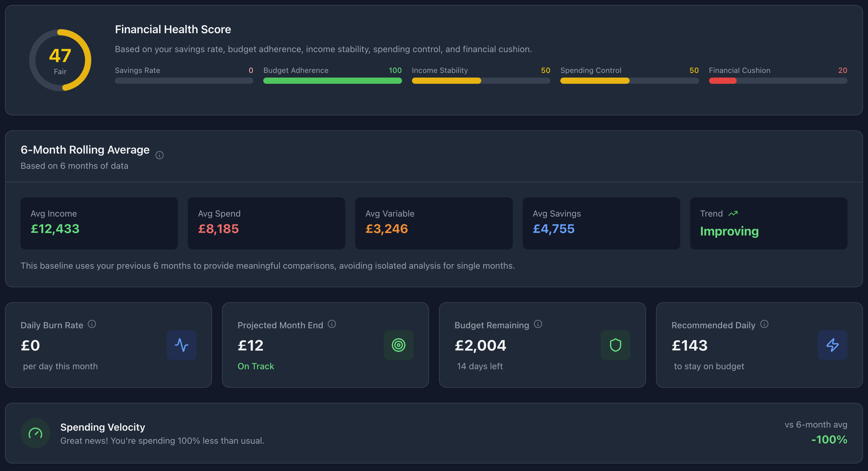Image resolution: width=868 pixels, height=471 pixels.
Task: Open the 6-Month Rolling Average info icon
Action: coord(159,155)
